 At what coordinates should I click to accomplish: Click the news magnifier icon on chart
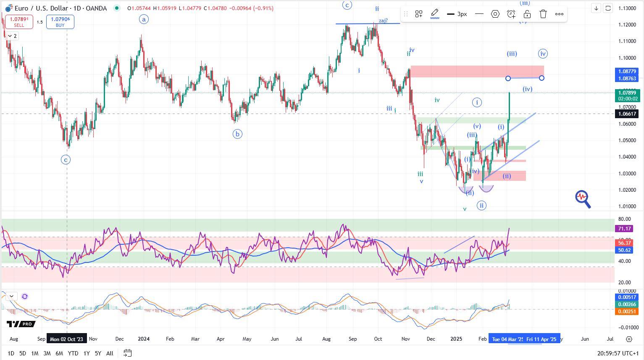(x=583, y=199)
